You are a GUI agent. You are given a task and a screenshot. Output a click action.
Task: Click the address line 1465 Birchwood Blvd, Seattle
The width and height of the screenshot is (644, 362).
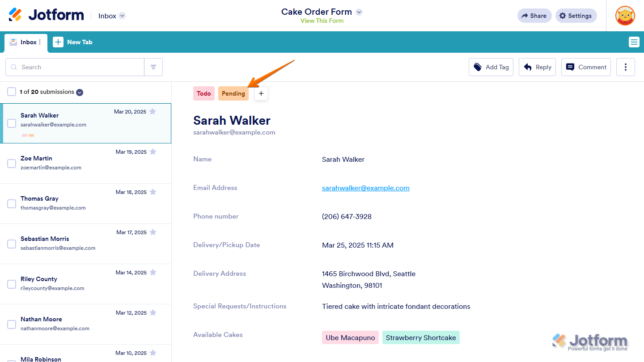click(x=369, y=274)
